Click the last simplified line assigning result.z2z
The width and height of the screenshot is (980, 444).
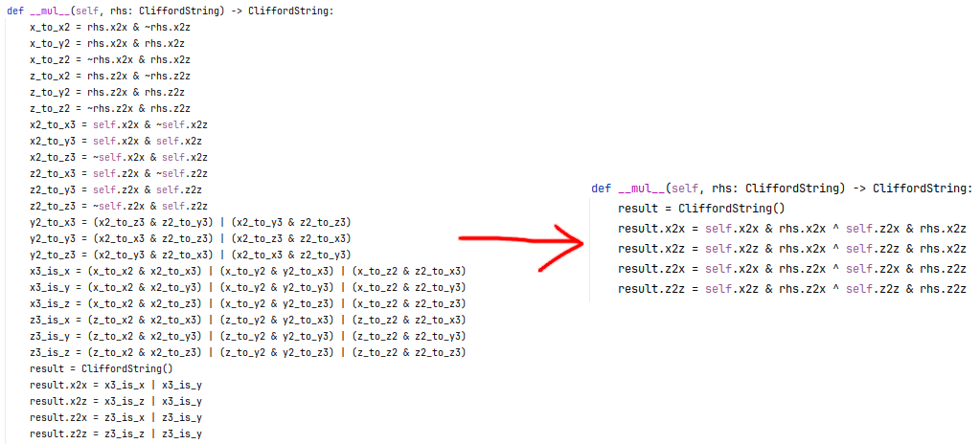point(792,288)
